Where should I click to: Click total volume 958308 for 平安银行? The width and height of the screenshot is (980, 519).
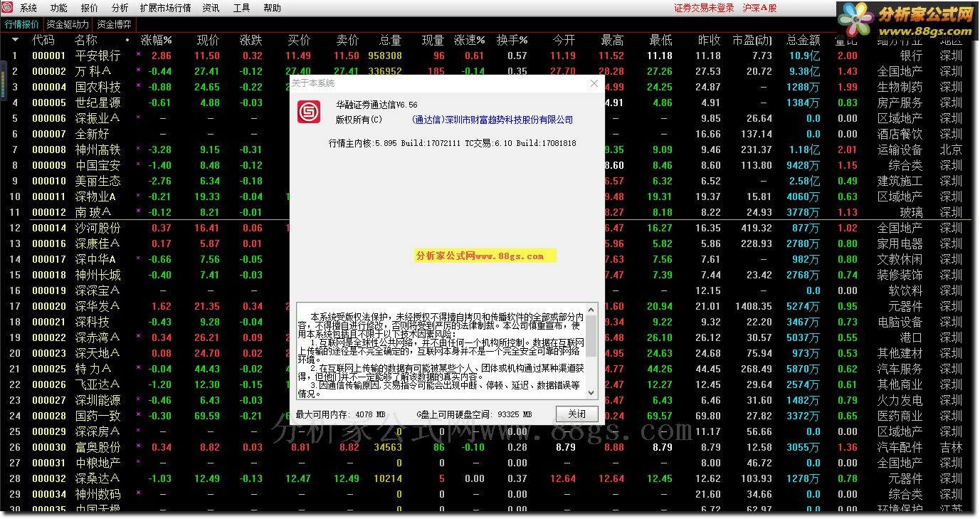[385, 56]
